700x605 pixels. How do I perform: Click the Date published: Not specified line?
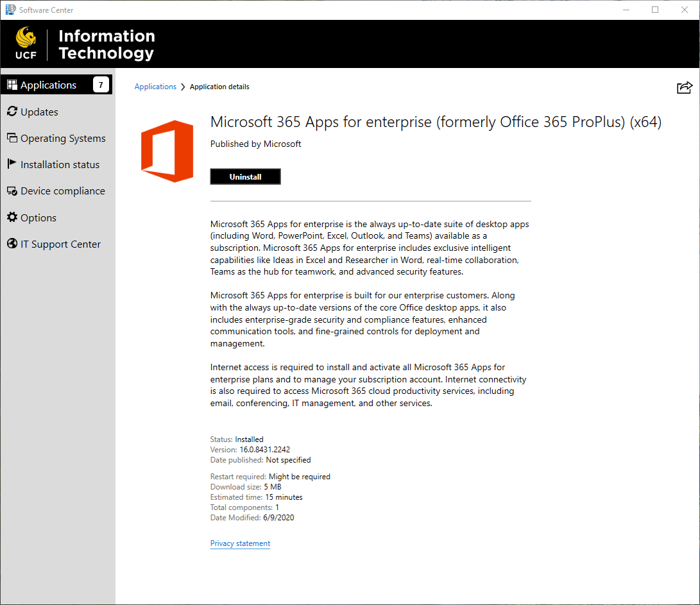coord(260,460)
